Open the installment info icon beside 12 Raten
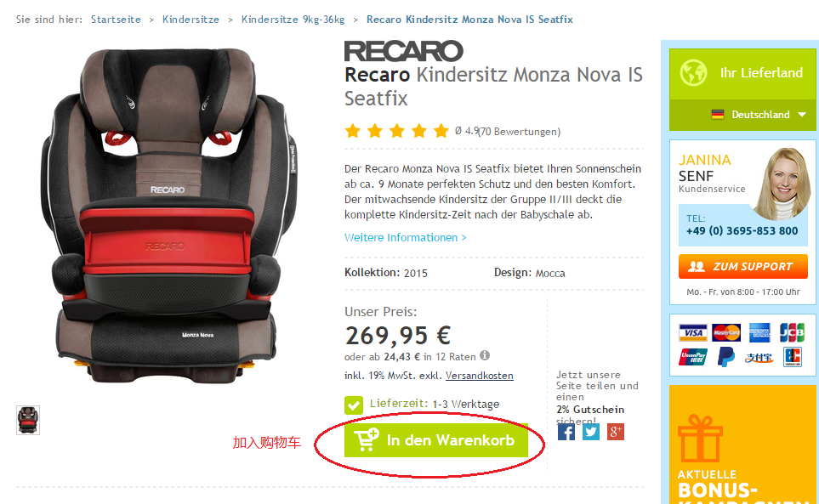 [x=485, y=356]
